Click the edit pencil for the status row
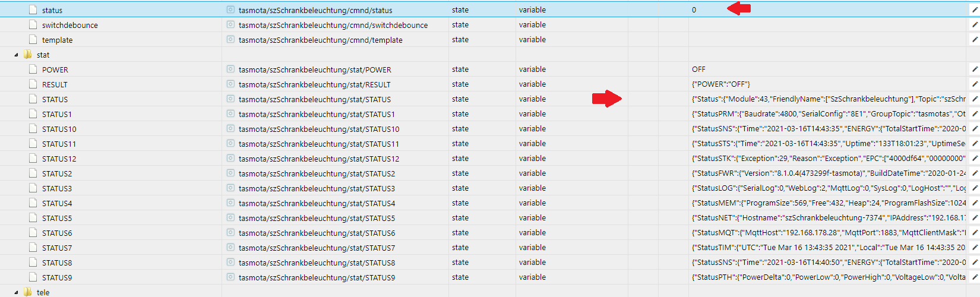The image size is (980, 297). pyautogui.click(x=974, y=10)
